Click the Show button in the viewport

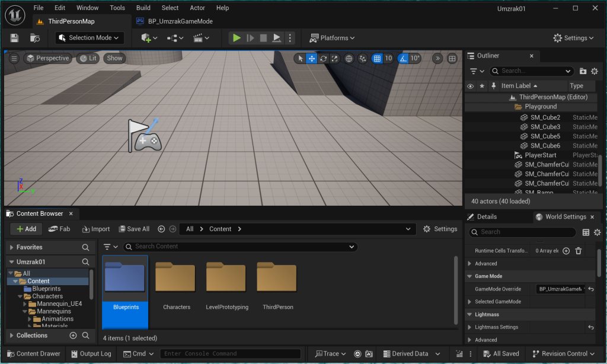pos(114,58)
